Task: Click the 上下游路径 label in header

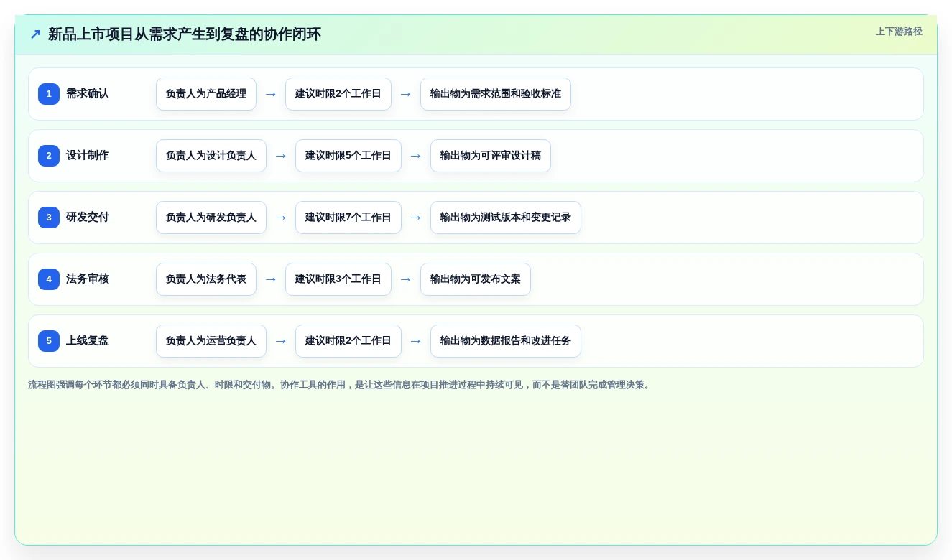Action: point(899,32)
